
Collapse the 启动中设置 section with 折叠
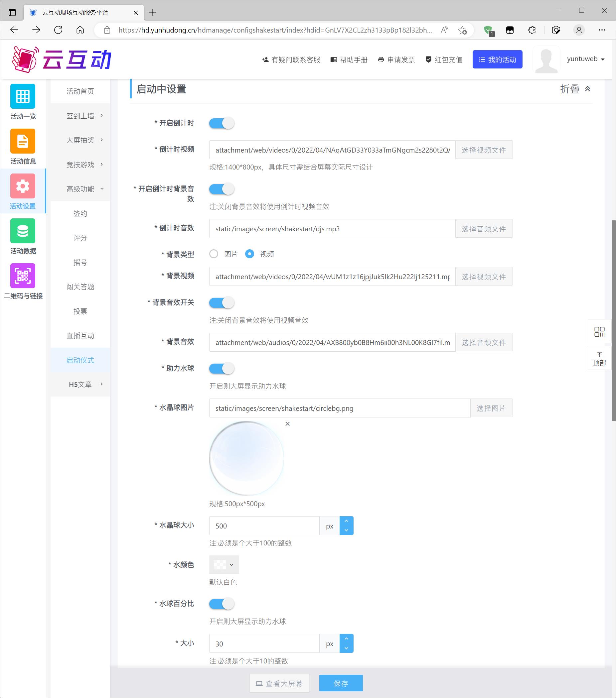tap(575, 89)
